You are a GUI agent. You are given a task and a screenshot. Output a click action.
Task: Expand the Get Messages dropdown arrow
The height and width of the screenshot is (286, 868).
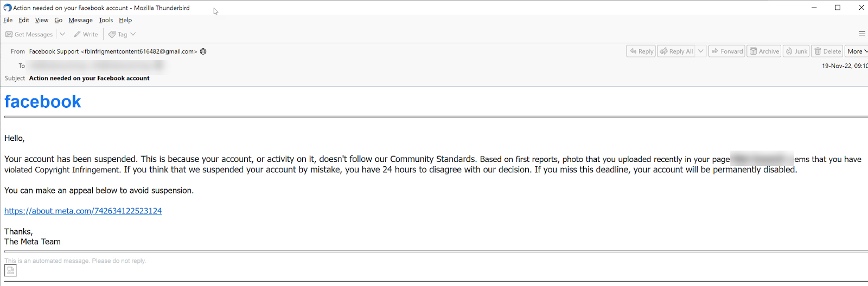62,34
